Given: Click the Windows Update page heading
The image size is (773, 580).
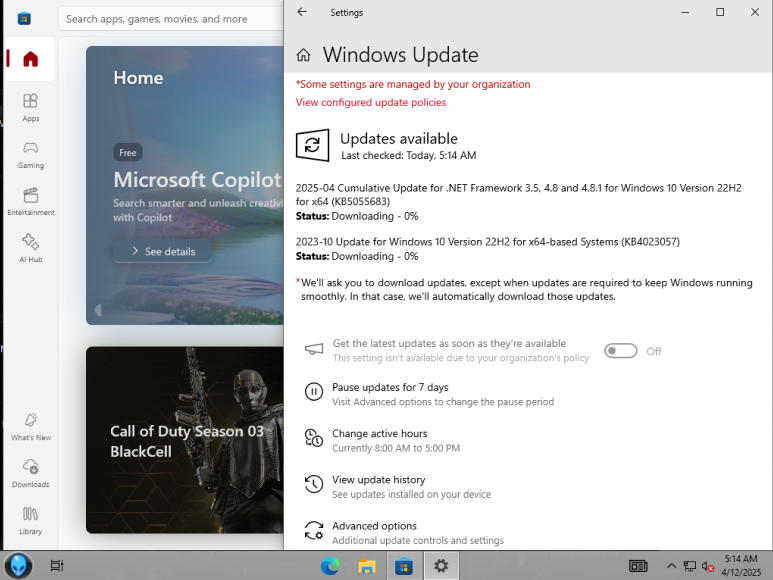Looking at the screenshot, I should pyautogui.click(x=400, y=55).
